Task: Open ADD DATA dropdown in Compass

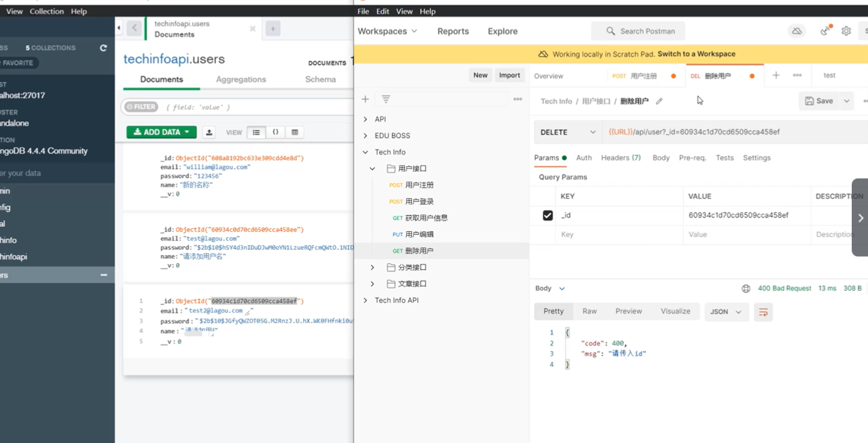Action: [x=161, y=132]
